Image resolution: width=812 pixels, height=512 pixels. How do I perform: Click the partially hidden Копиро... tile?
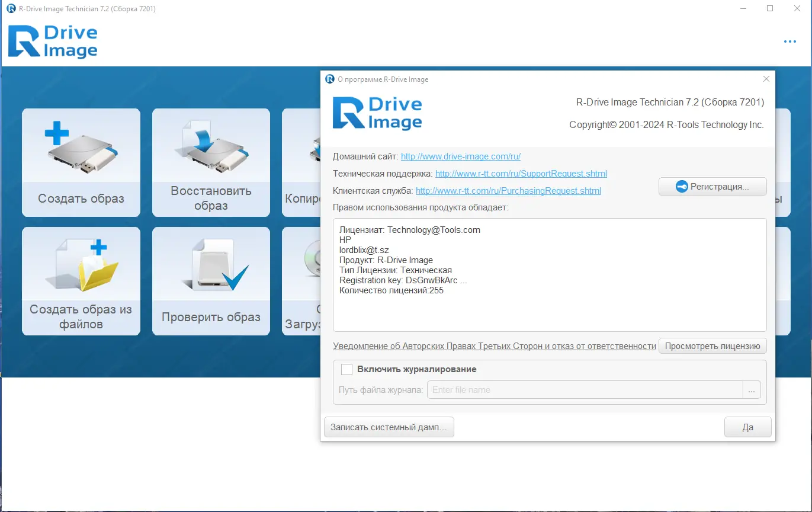pos(301,162)
